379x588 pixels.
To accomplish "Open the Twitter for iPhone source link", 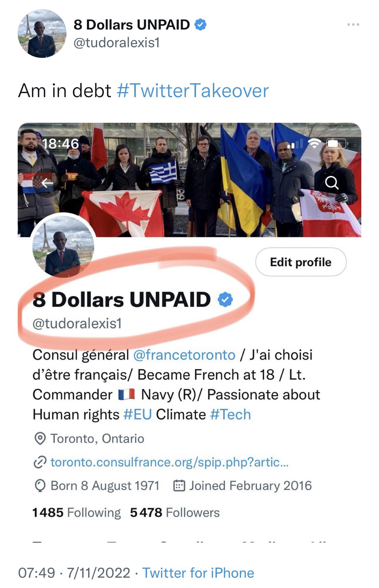I will (x=198, y=573).
